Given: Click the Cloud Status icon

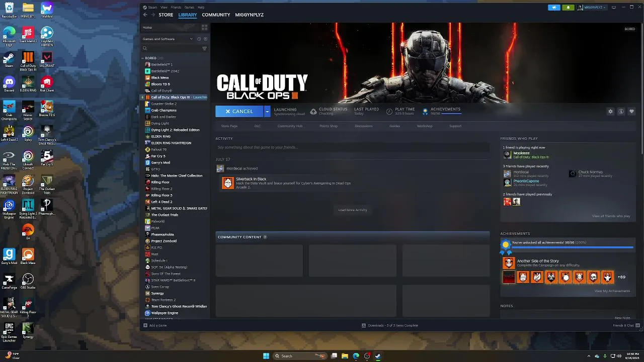Looking at the screenshot, I should pyautogui.click(x=313, y=111).
